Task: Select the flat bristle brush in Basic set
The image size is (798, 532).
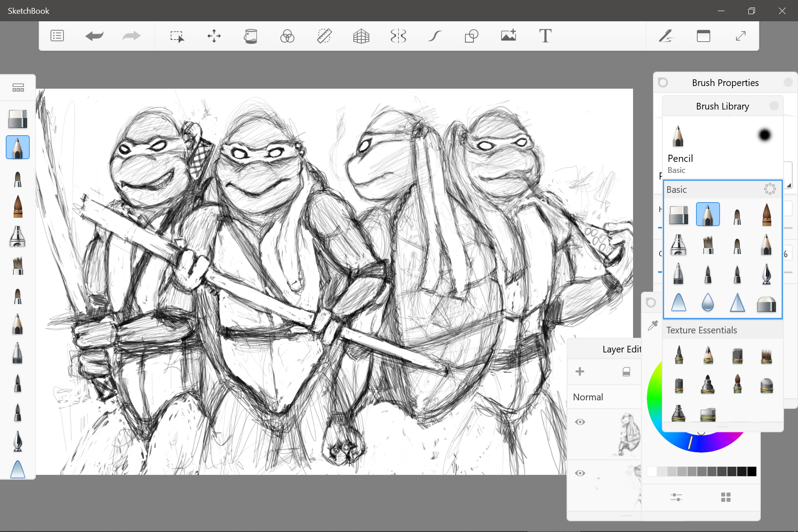Action: (x=708, y=244)
